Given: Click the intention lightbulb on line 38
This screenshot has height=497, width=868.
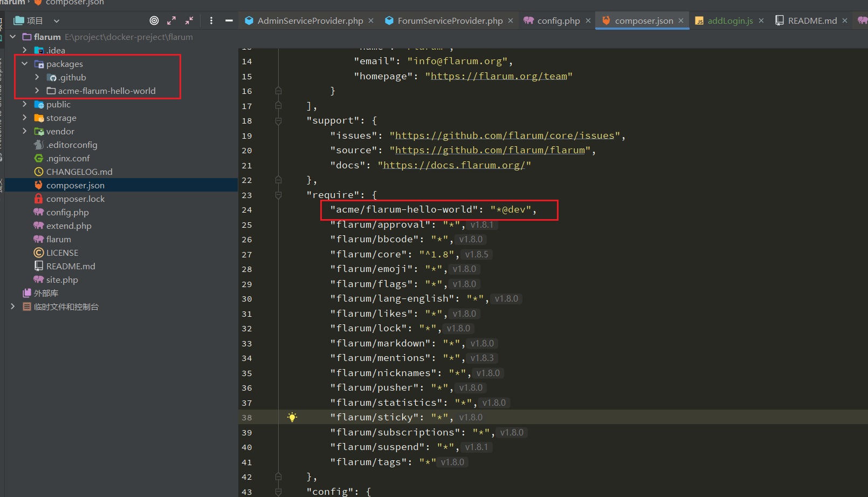Looking at the screenshot, I should [x=292, y=417].
